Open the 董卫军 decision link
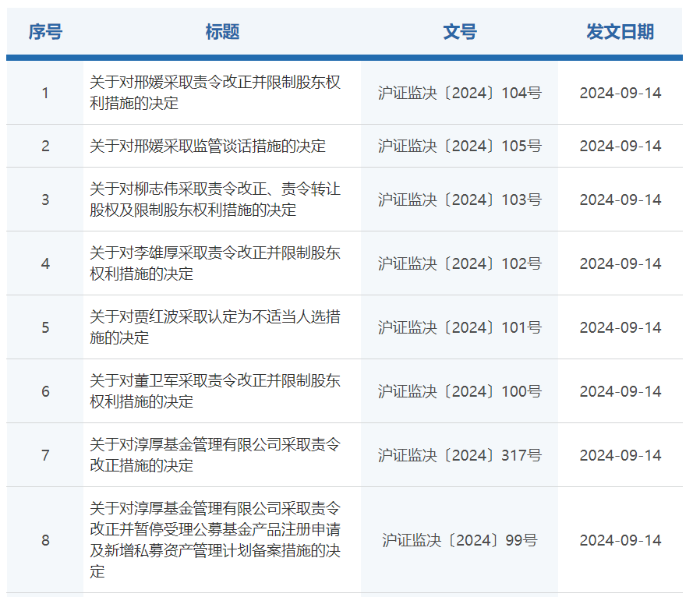700x597 pixels. [x=214, y=391]
